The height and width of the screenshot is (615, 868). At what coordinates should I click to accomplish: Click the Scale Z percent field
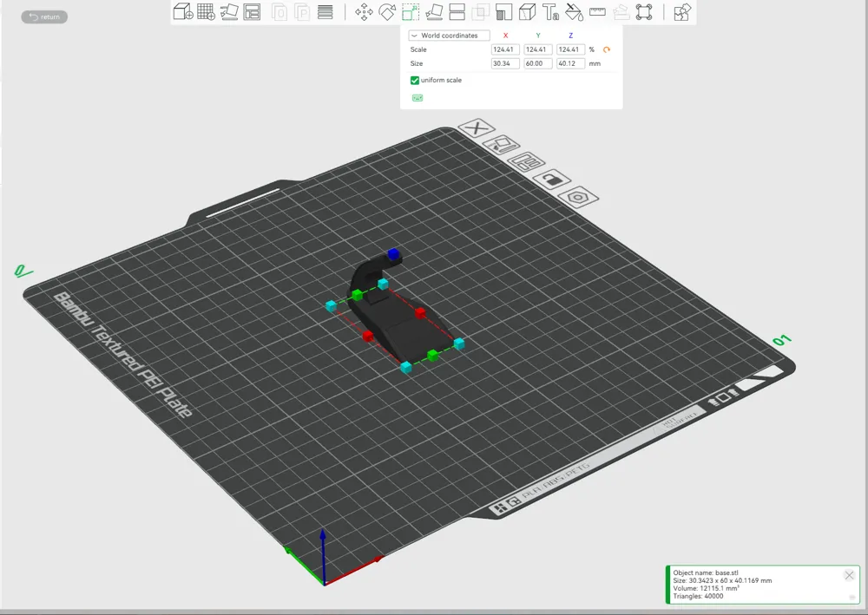(x=570, y=49)
